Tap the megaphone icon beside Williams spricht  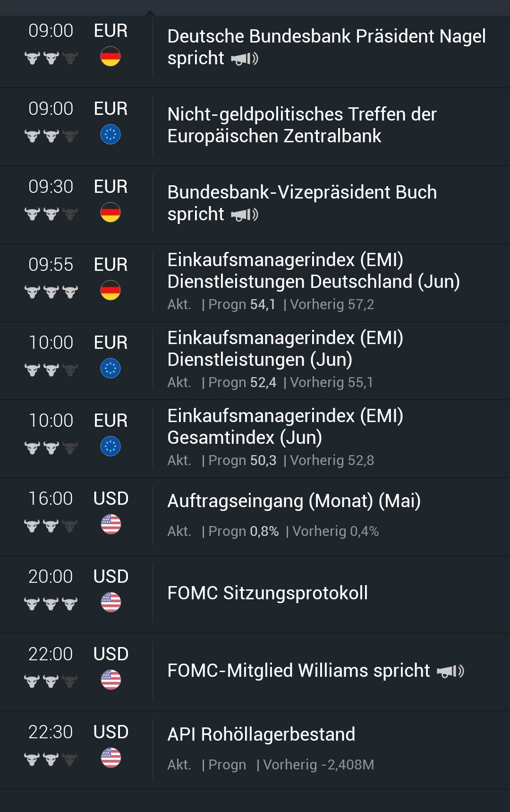[x=450, y=671]
